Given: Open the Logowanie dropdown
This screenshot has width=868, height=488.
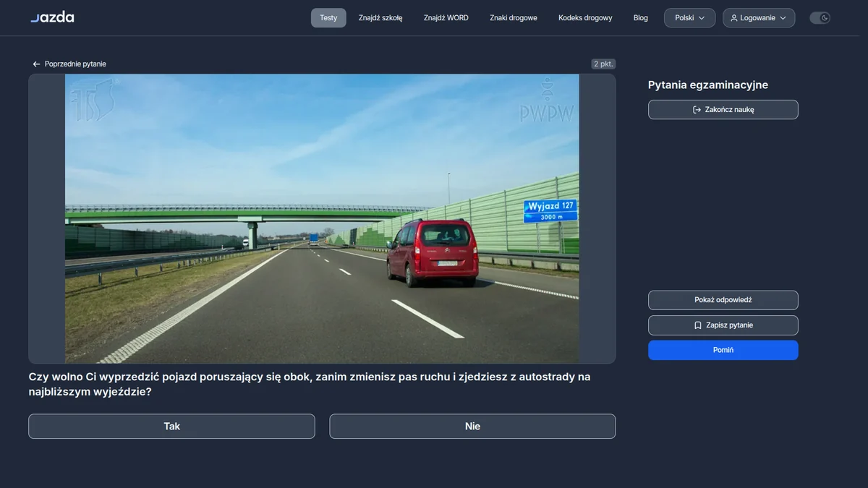Looking at the screenshot, I should click(759, 18).
